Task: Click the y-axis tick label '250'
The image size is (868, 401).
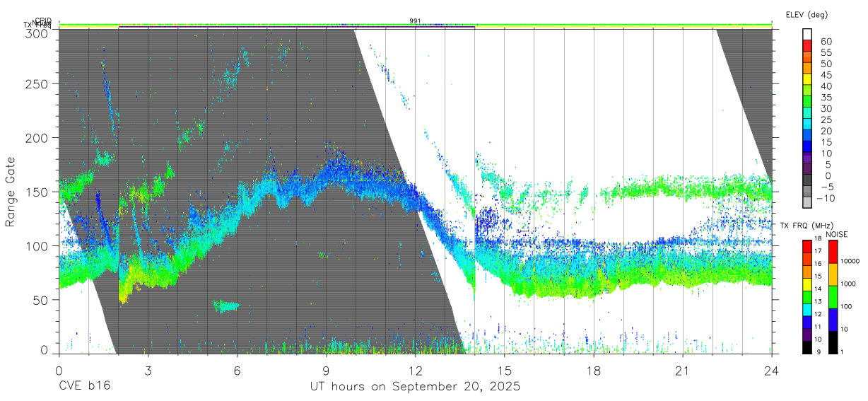Action: (37, 84)
